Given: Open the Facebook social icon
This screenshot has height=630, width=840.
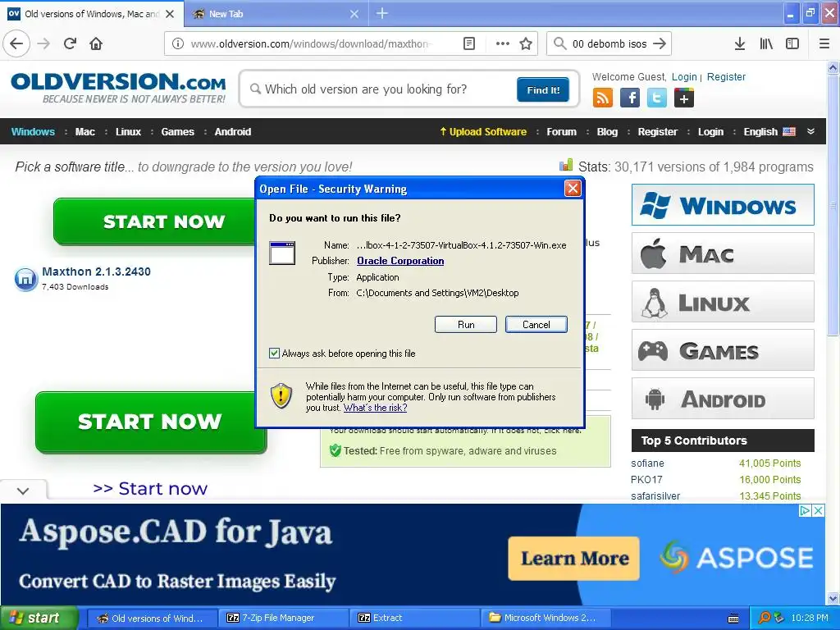Looking at the screenshot, I should [630, 98].
